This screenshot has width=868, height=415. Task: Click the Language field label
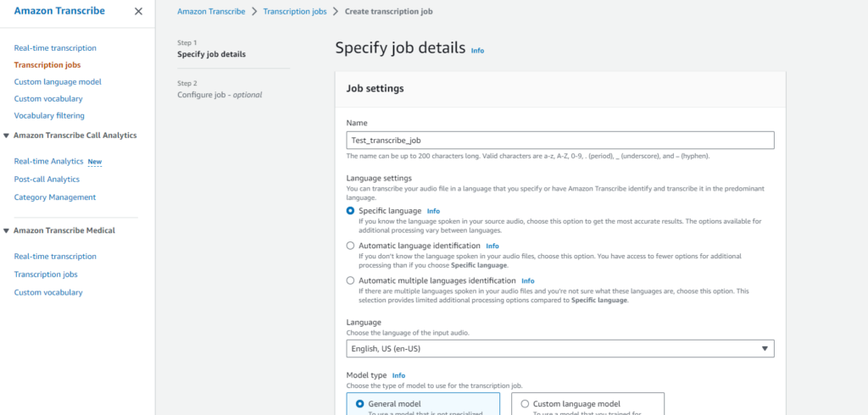pyautogui.click(x=364, y=322)
